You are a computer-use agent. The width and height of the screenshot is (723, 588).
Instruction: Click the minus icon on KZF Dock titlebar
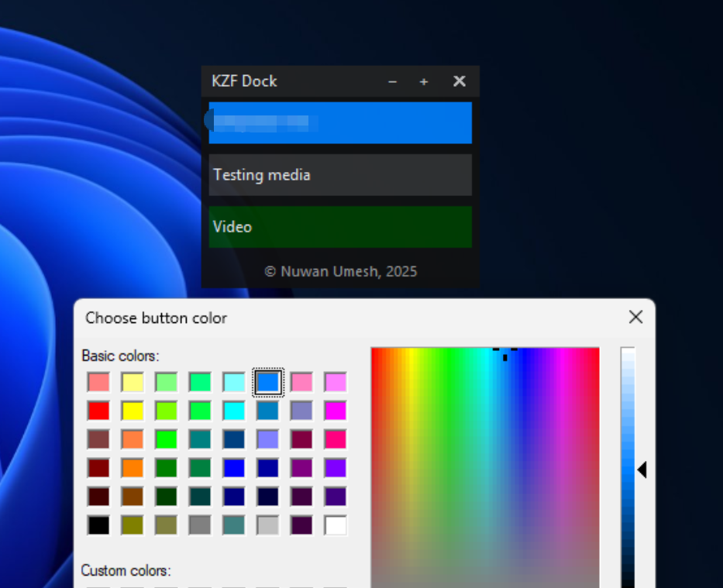click(392, 81)
